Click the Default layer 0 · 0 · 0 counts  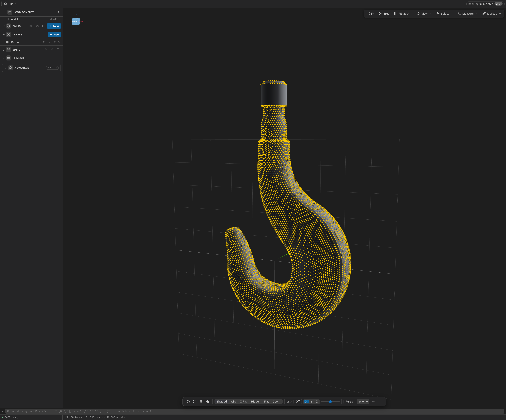49,42
